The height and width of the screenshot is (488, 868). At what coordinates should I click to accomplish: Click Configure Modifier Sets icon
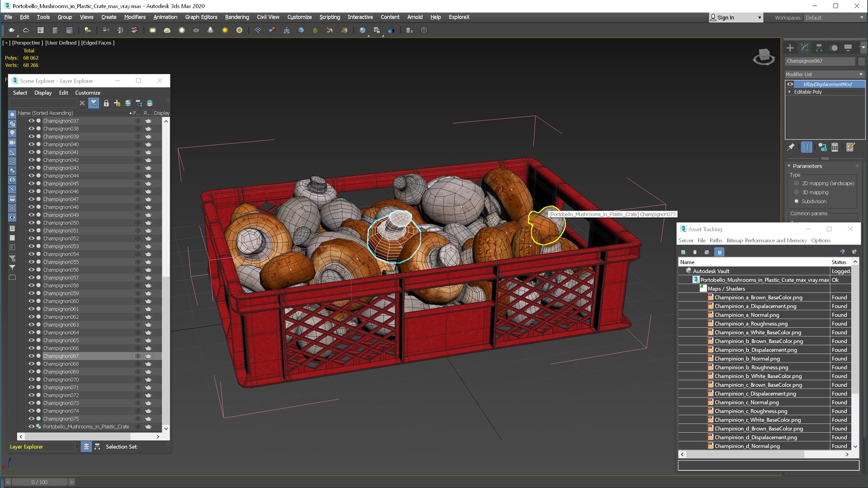point(850,147)
